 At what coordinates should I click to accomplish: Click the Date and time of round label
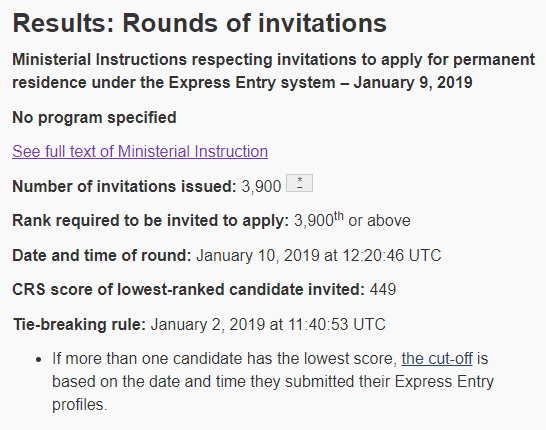(x=102, y=255)
